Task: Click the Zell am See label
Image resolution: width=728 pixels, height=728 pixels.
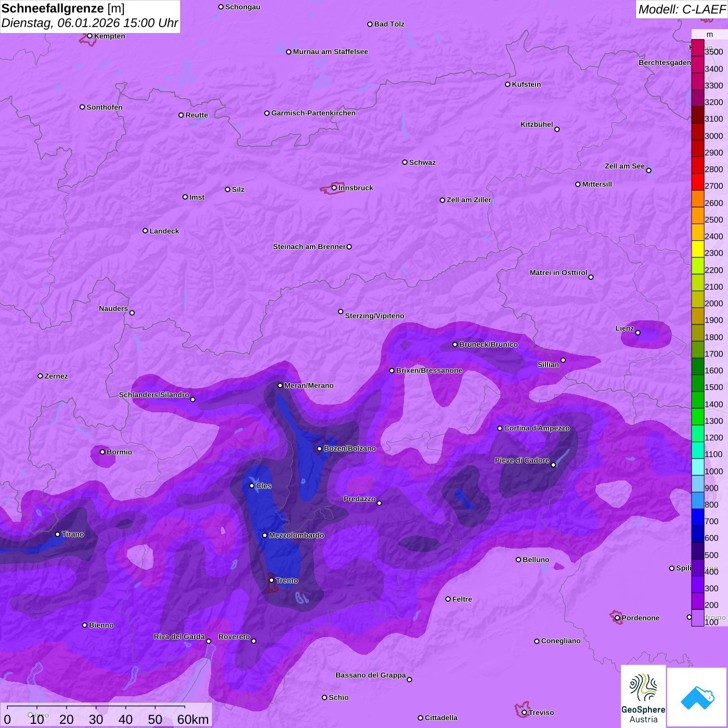Action: coord(624,166)
